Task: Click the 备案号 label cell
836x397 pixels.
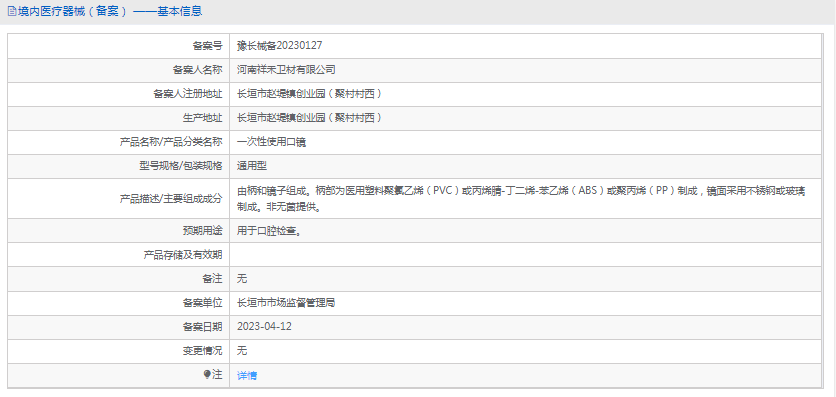Action: click(119, 46)
